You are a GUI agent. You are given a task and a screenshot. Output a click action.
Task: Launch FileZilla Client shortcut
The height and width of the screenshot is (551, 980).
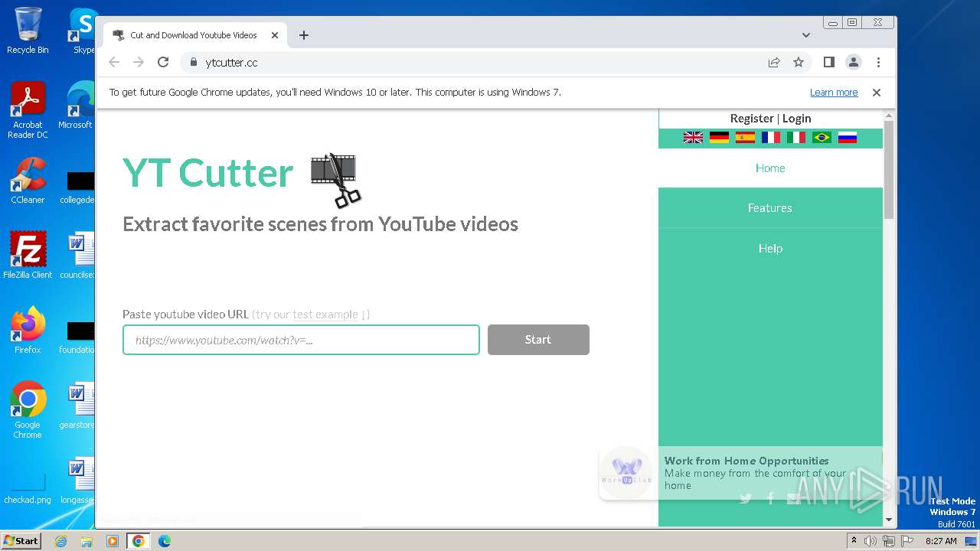(x=28, y=256)
